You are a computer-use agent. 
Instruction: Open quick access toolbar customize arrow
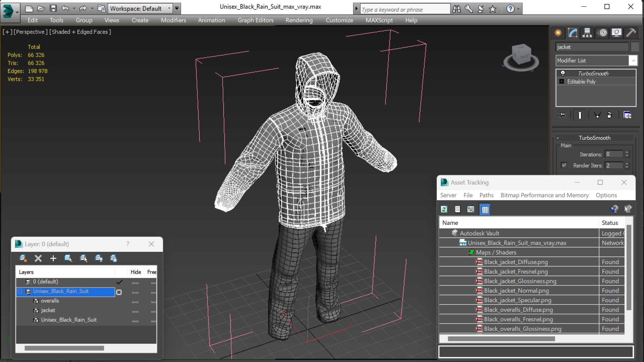click(177, 8)
